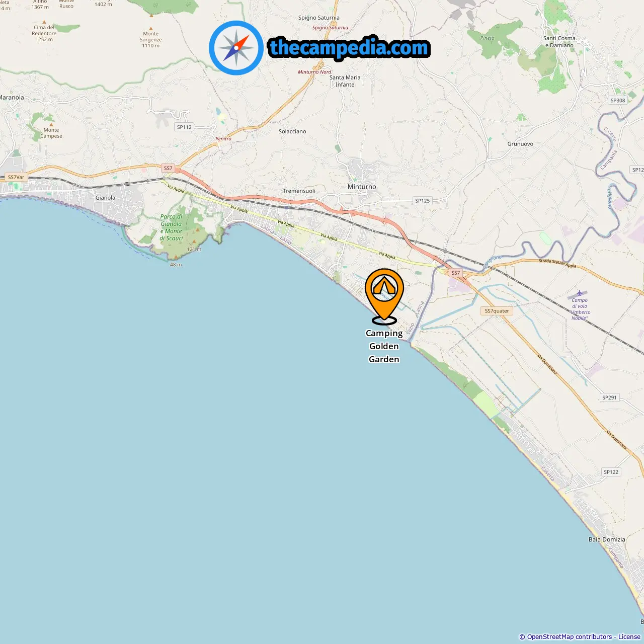
Task: Click the SP308 road shield
Action: point(618,101)
